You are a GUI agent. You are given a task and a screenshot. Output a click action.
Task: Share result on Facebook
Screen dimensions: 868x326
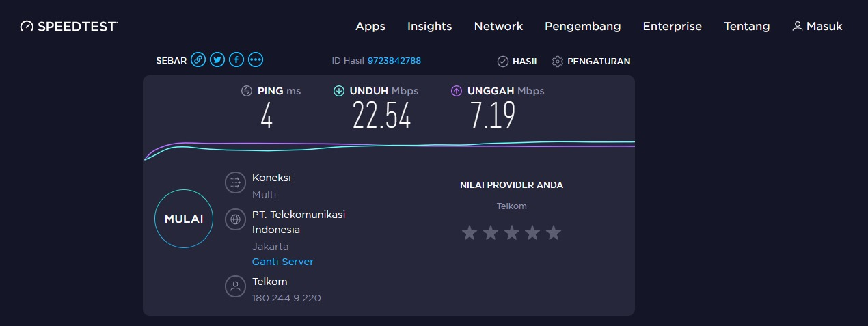coord(236,60)
